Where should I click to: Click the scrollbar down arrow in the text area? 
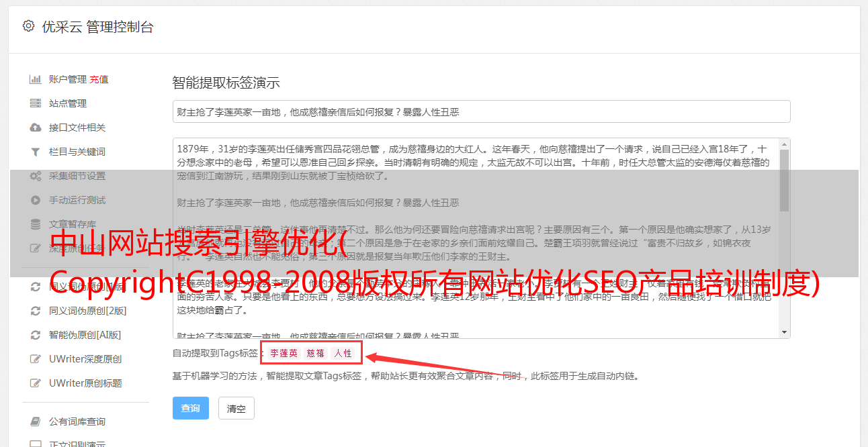click(785, 332)
